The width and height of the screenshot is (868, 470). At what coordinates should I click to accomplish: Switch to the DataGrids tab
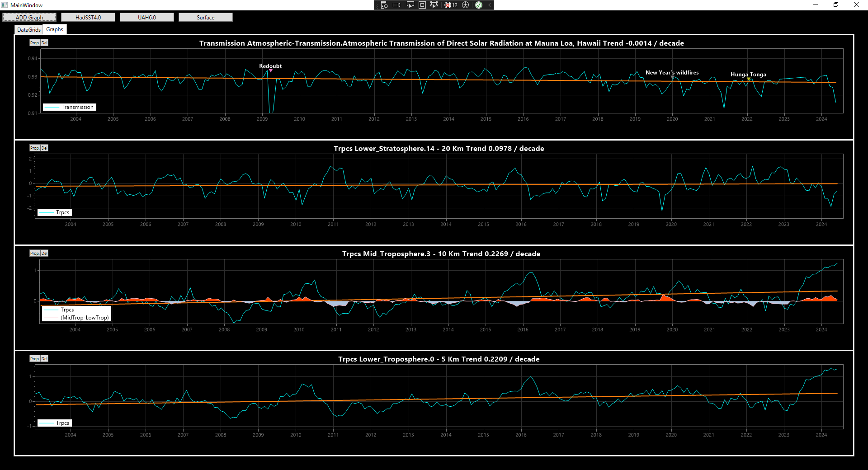click(x=29, y=30)
